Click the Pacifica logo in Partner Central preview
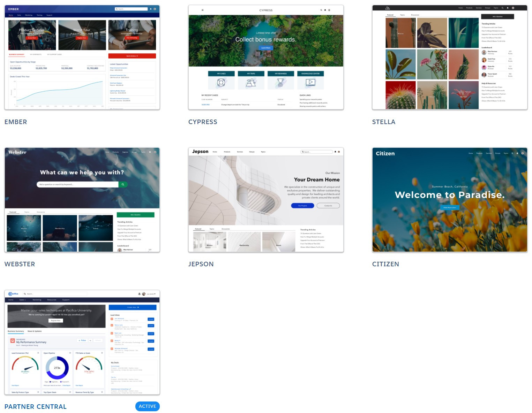The image size is (532, 413). point(13,294)
